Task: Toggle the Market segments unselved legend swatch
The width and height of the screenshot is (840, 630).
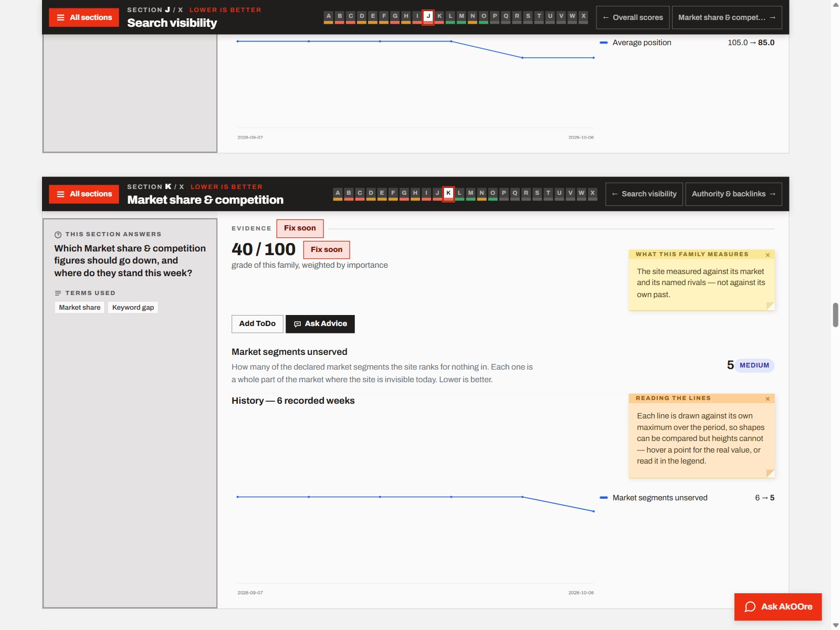Action: (604, 498)
